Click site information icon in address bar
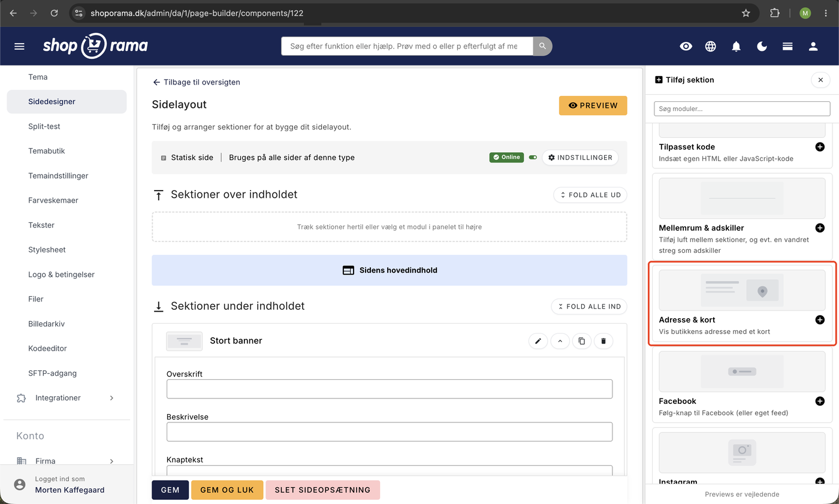The width and height of the screenshot is (839, 504). (79, 13)
